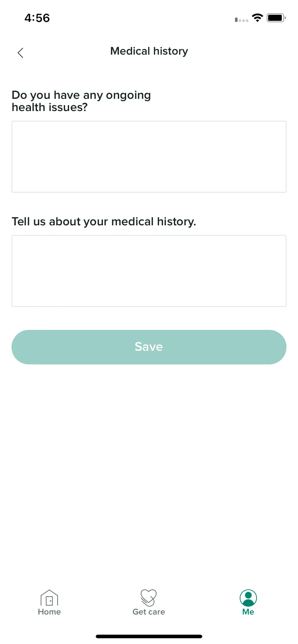The width and height of the screenshot is (298, 644).
Task: Select the green Me profile icon
Action: (248, 598)
